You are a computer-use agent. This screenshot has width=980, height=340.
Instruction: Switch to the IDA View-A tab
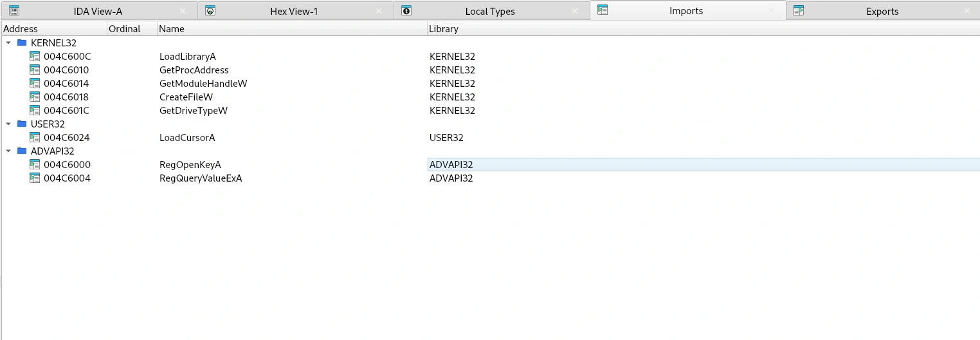[98, 11]
